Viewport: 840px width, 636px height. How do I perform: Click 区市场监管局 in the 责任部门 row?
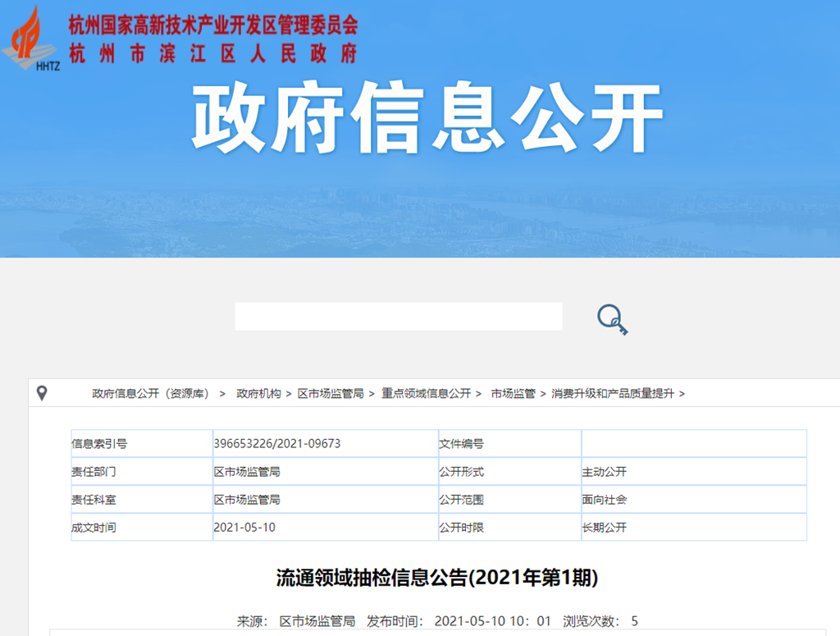pyautogui.click(x=247, y=472)
